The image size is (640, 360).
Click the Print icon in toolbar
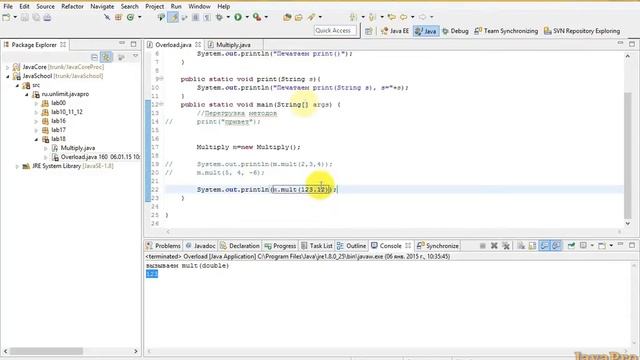[47, 17]
